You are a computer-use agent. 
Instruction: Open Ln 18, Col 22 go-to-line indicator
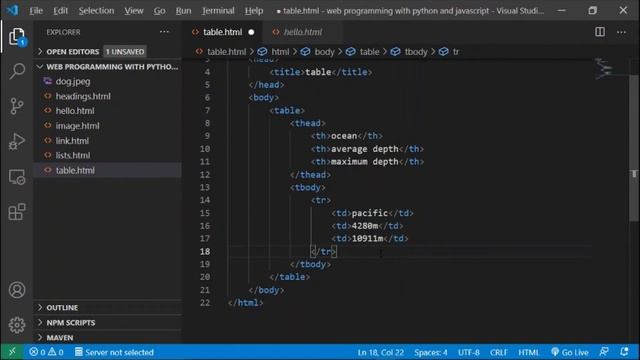[380, 352]
